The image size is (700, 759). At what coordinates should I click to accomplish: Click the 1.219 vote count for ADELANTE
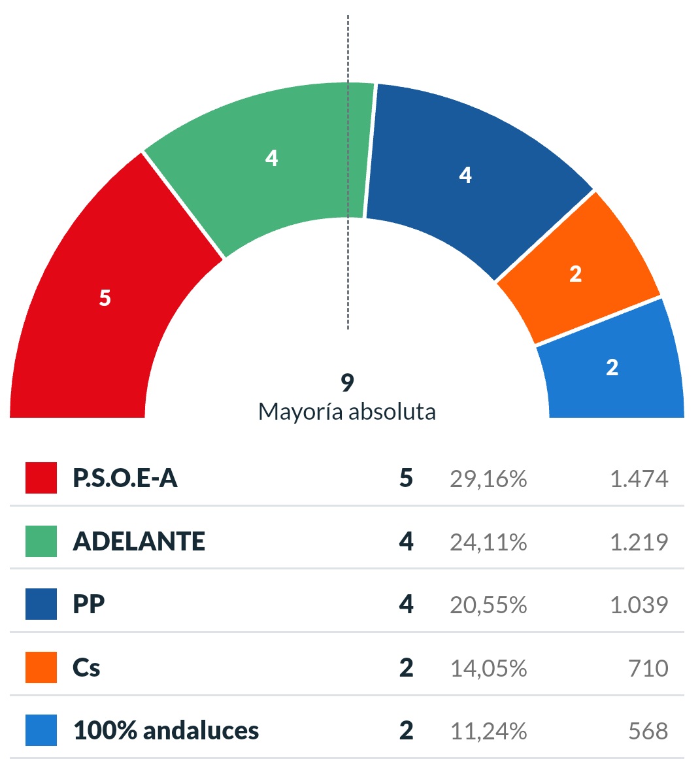pyautogui.click(x=639, y=542)
